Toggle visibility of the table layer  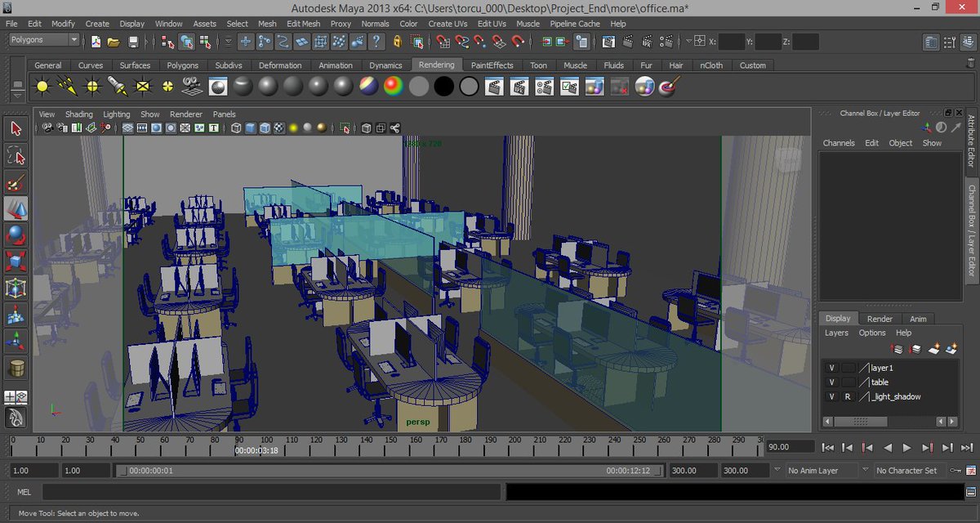pos(831,382)
